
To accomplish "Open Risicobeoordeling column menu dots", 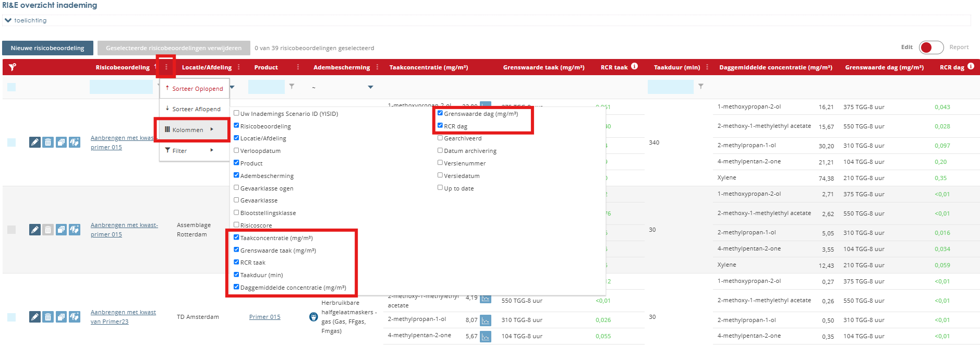I will [166, 67].
